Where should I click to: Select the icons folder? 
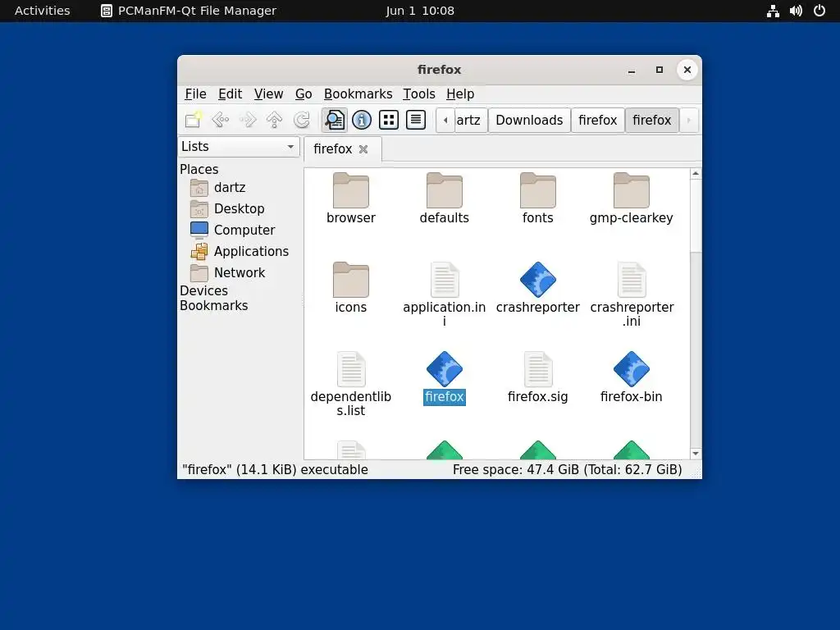pos(351,280)
